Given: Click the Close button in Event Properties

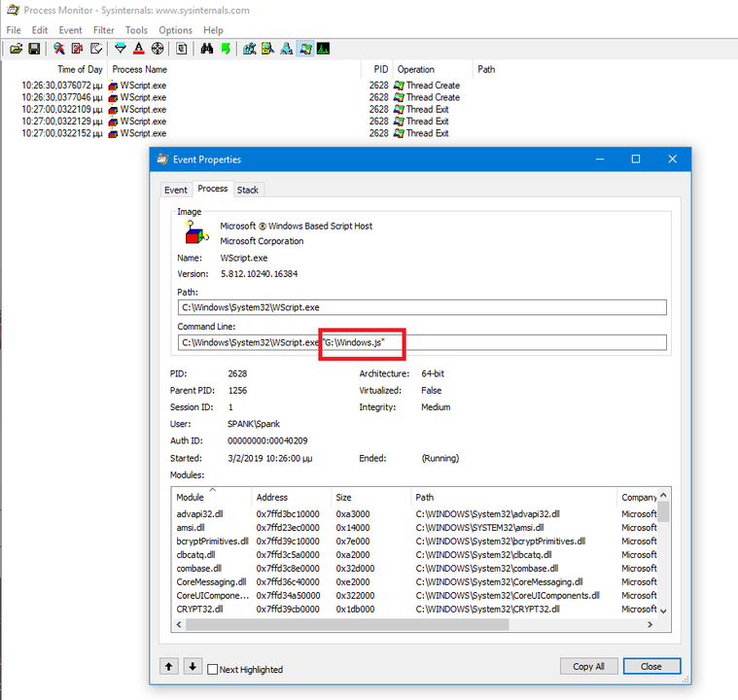Looking at the screenshot, I should tap(651, 666).
